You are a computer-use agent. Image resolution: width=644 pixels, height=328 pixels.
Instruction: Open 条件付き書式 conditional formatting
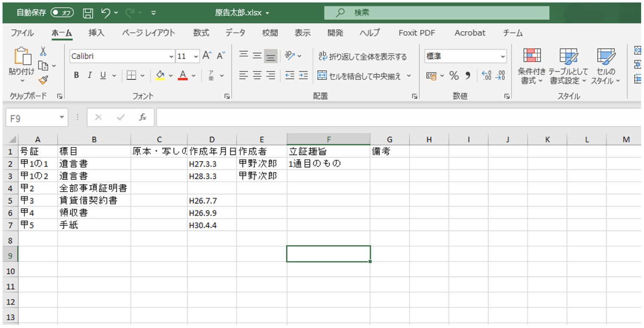coord(532,66)
